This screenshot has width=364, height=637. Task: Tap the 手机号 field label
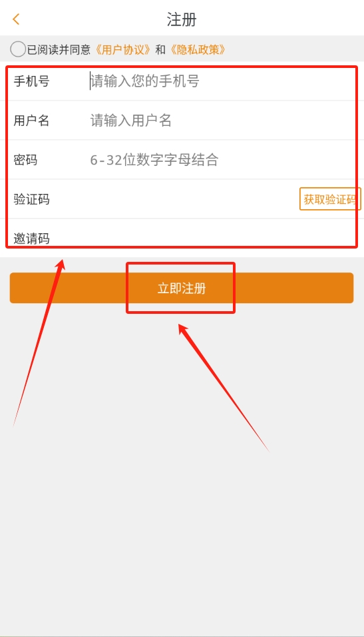32,81
